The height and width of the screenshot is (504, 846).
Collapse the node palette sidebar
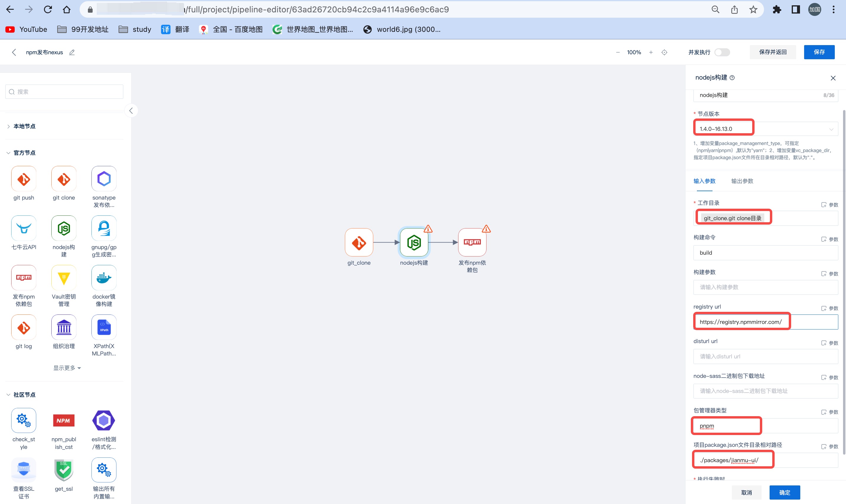(x=131, y=111)
